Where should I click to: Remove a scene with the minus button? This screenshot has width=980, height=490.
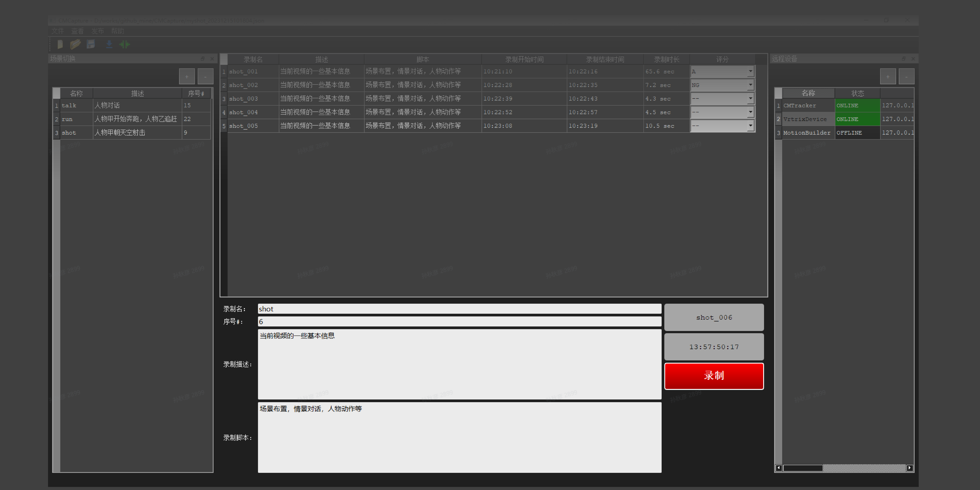point(205,76)
